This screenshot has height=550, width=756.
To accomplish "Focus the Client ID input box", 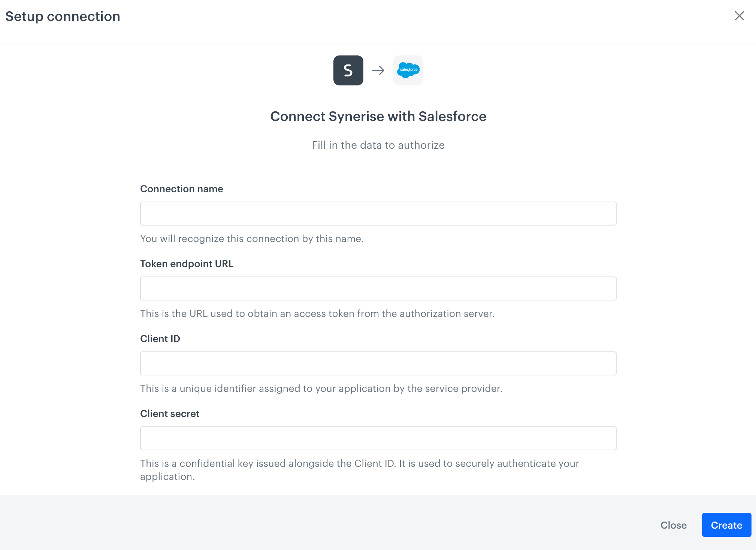I will click(x=378, y=363).
